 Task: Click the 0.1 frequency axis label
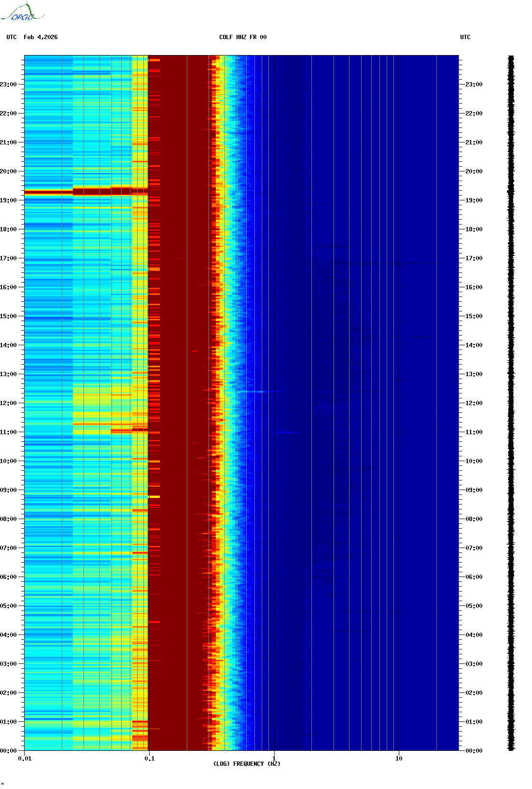click(x=149, y=759)
